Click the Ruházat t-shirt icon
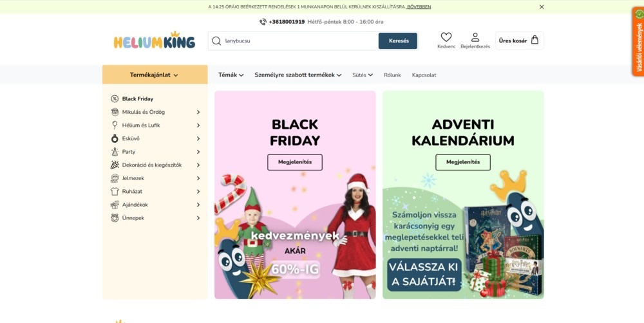This screenshot has width=644, height=323. tap(115, 191)
